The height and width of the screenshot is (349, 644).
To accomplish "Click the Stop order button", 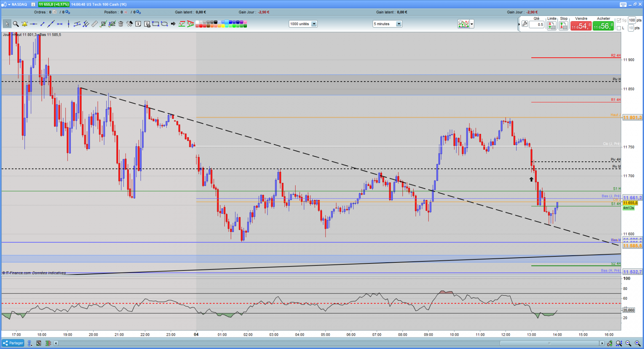I will tap(563, 26).
